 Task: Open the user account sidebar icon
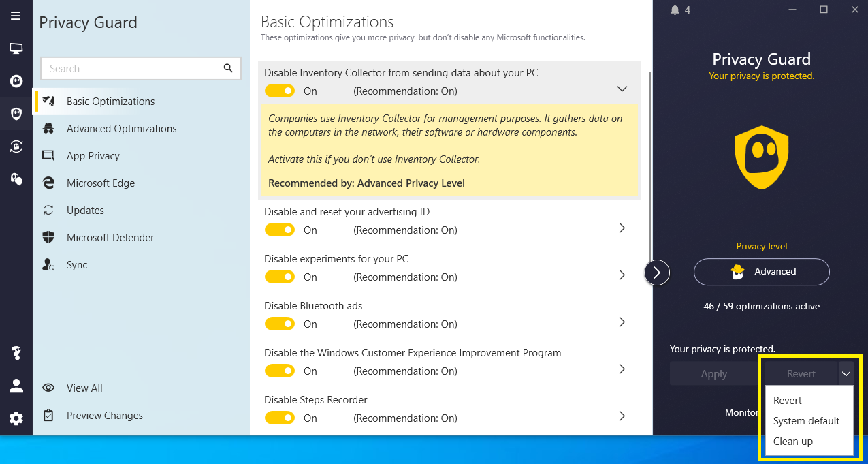coord(16,386)
